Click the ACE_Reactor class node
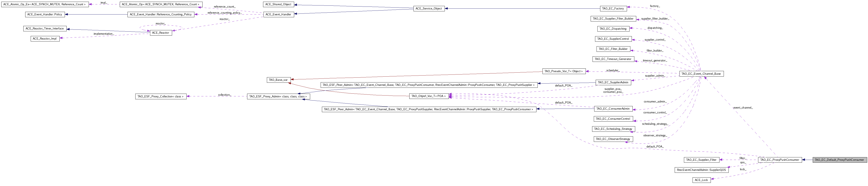This screenshot has width=868, height=186. pos(161,33)
